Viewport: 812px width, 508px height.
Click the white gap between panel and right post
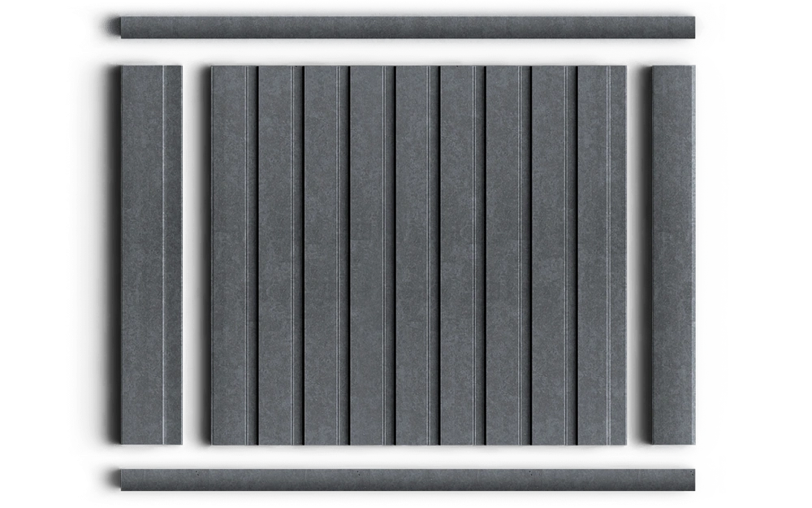click(x=639, y=255)
